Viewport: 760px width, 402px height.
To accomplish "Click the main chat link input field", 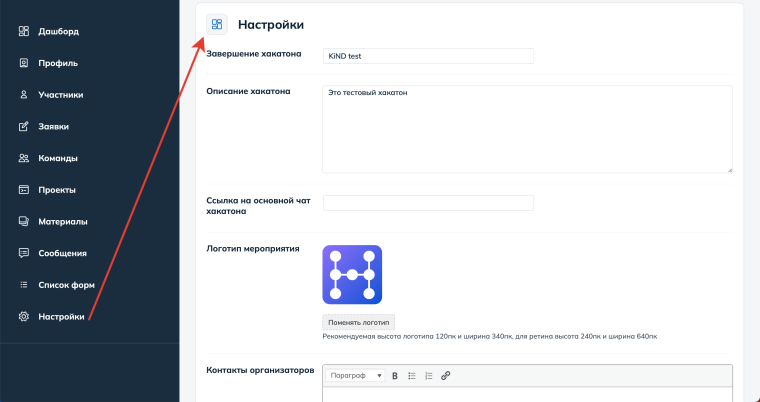I will point(428,203).
